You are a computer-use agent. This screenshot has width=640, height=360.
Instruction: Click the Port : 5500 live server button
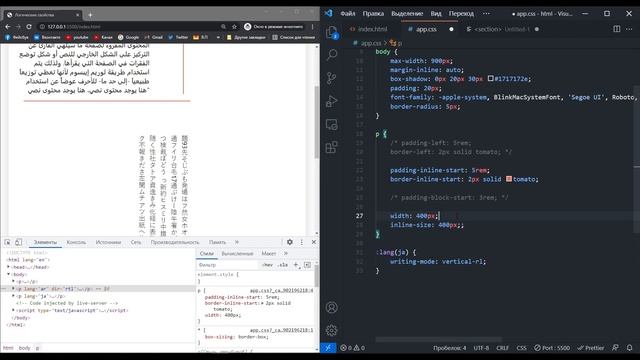[x=552, y=348]
